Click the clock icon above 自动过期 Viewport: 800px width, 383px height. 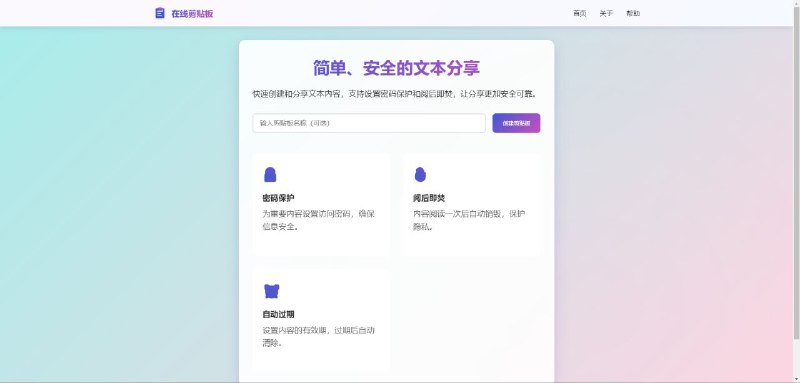coord(271,291)
